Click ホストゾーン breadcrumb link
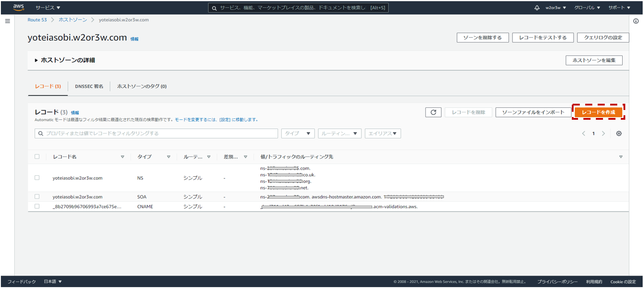This screenshot has height=288, width=644. pos(73,20)
